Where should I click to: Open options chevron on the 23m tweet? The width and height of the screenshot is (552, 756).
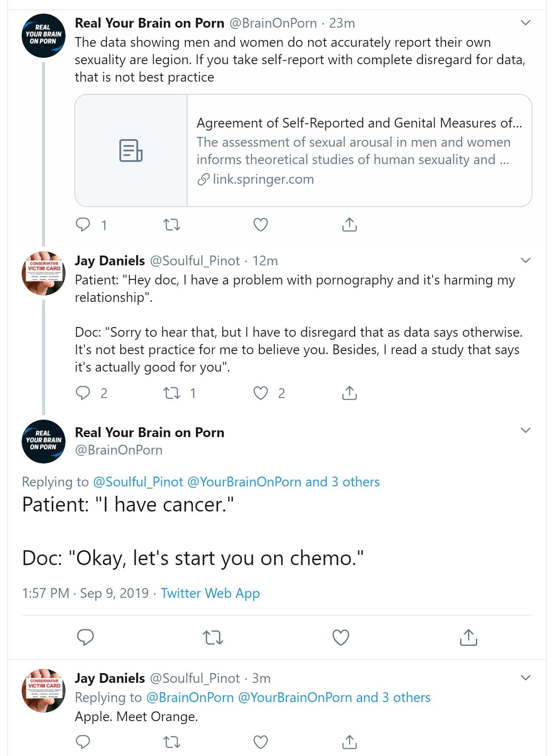526,23
